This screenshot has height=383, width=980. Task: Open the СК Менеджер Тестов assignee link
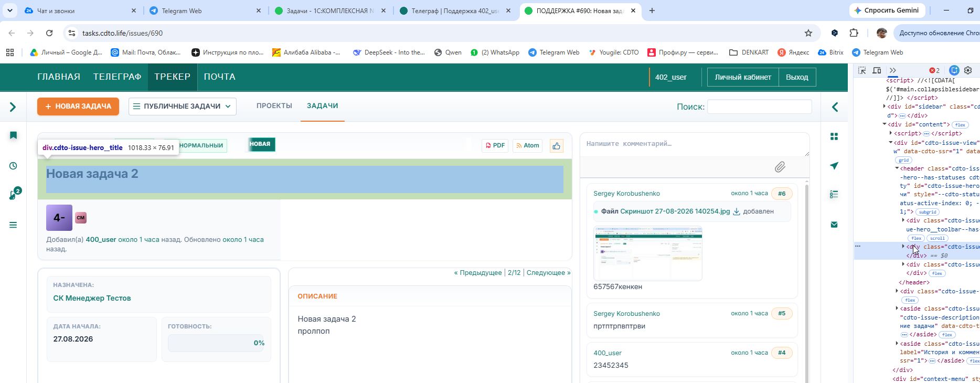(92, 298)
